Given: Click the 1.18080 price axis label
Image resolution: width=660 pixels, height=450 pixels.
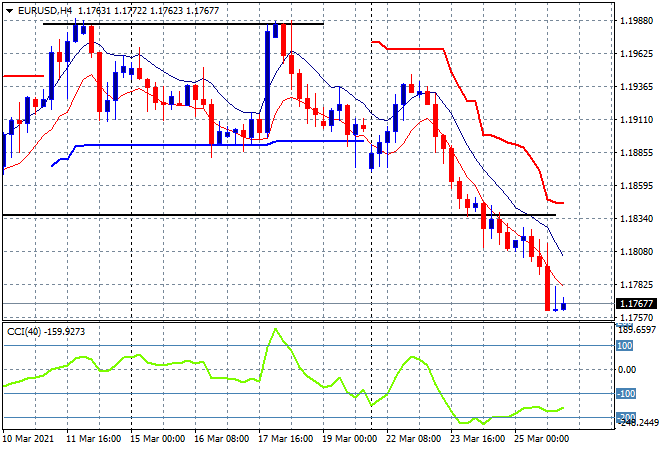Looking at the screenshot, I should click(x=636, y=251).
